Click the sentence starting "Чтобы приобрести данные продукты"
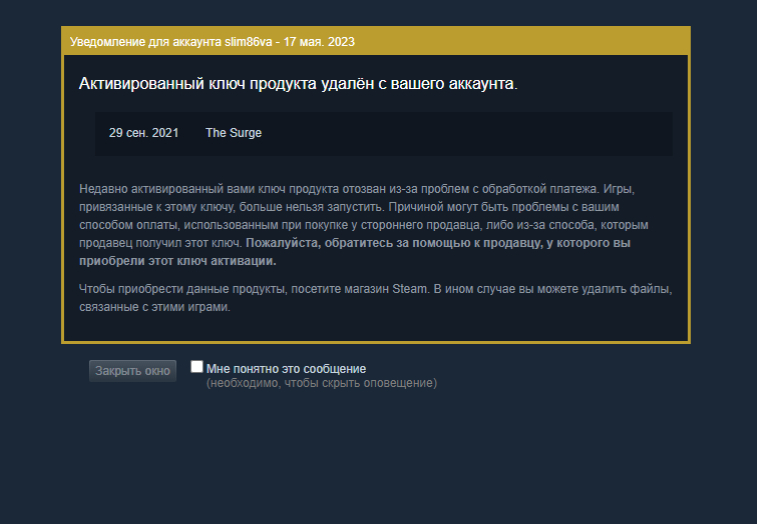The image size is (757, 524). tap(254, 289)
